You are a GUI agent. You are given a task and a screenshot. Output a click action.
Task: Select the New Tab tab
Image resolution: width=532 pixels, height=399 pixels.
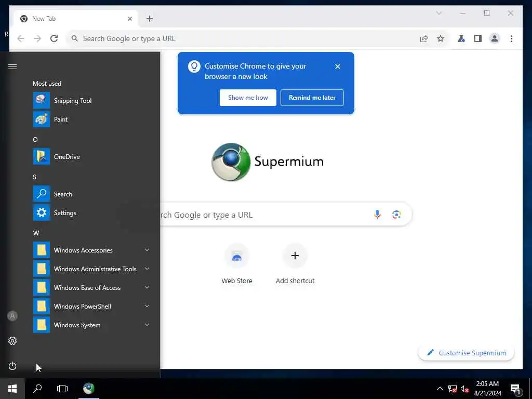75,19
